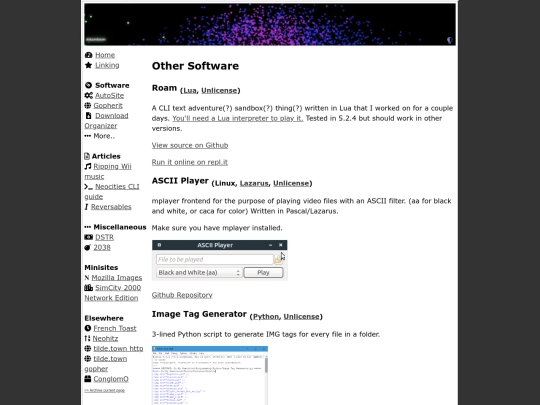This screenshot has width=540, height=405.
Task: Open the French Toast link
Action: click(115, 328)
